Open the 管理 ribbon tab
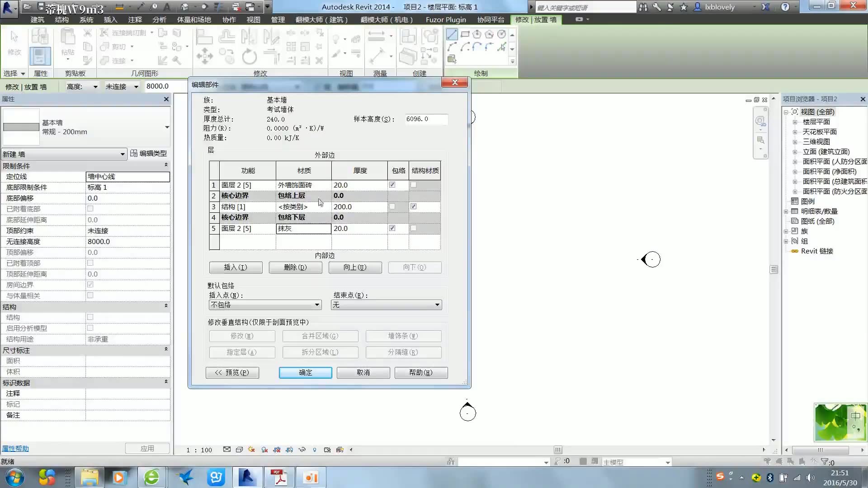This screenshot has width=868, height=488. click(278, 19)
